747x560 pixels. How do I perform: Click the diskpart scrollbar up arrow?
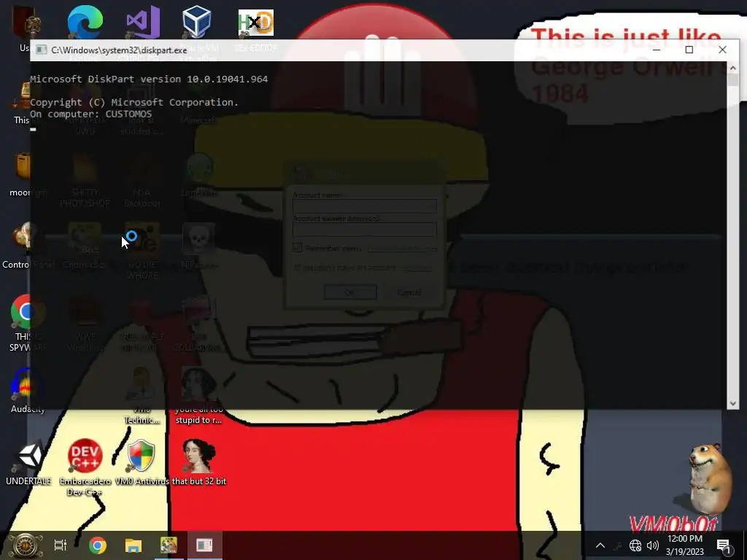pos(732,68)
